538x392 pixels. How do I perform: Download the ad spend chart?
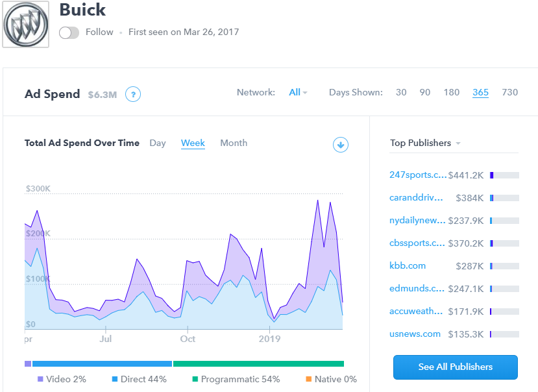(x=341, y=145)
